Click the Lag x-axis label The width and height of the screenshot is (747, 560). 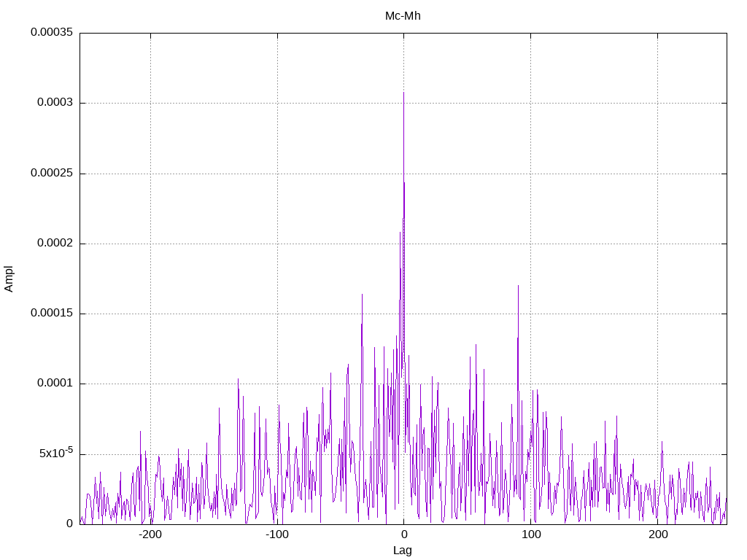[403, 550]
